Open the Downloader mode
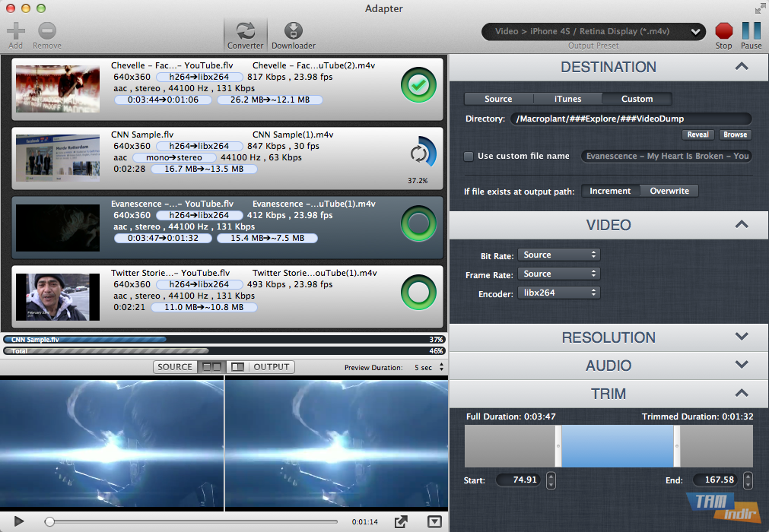This screenshot has width=769, height=532. [294, 35]
